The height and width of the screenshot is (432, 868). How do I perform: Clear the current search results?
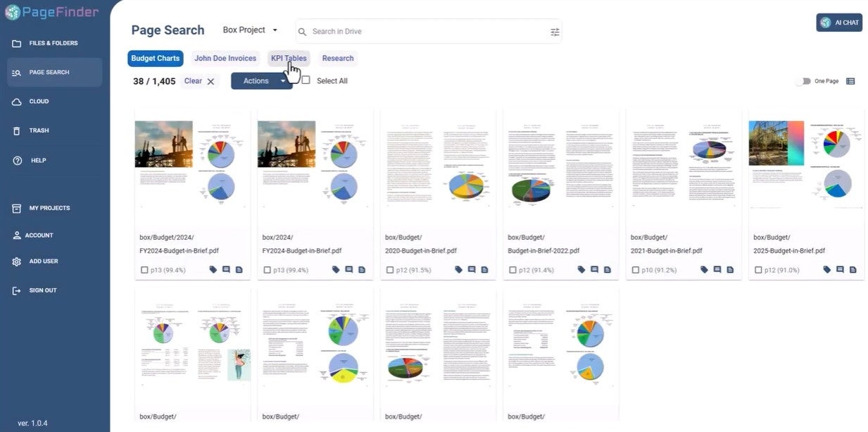click(x=199, y=81)
